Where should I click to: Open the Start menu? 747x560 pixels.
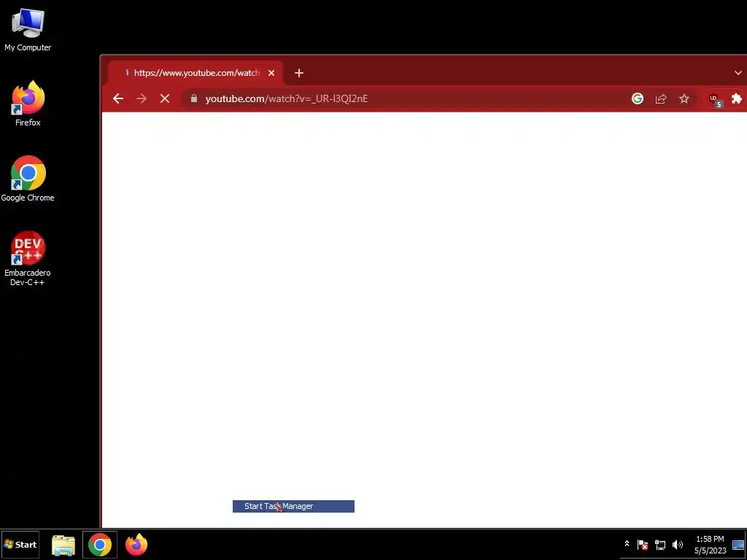pyautogui.click(x=20, y=544)
